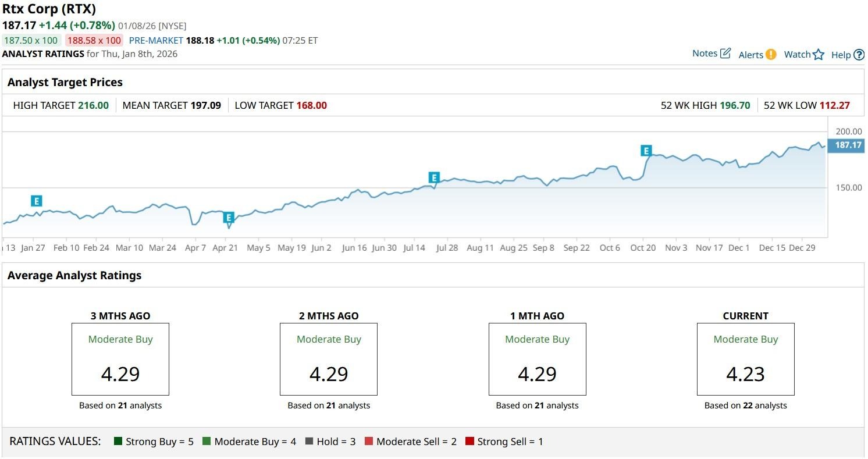
Task: Click the October earnings E marker
Action: point(646,151)
